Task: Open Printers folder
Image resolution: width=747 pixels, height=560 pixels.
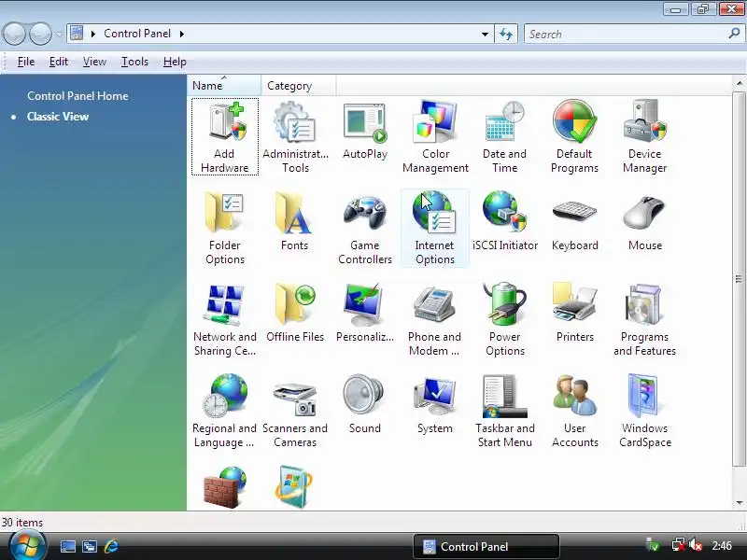Action: (x=574, y=313)
